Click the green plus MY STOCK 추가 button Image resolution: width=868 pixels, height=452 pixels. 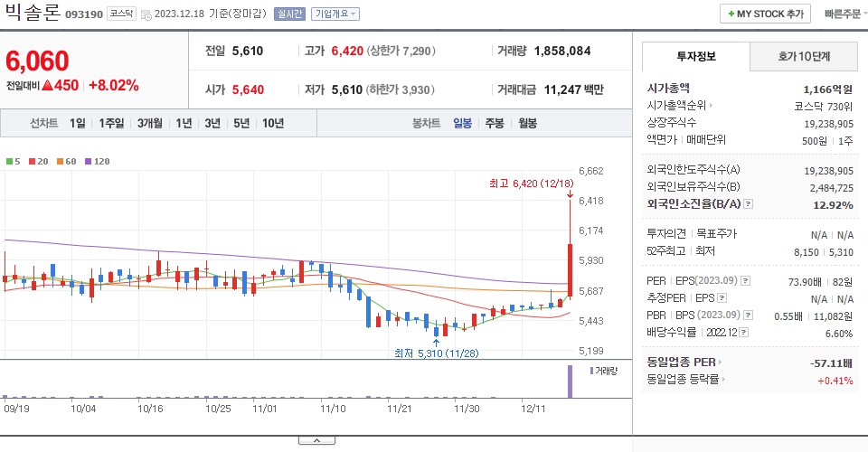pos(765,14)
